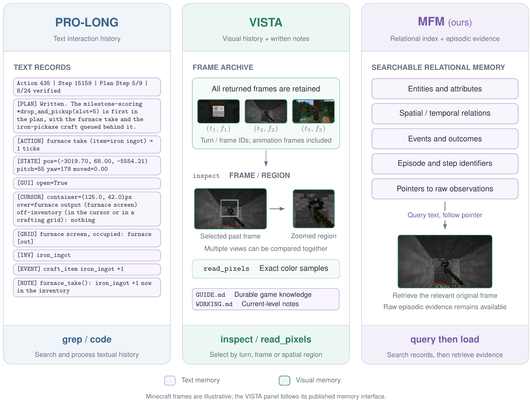This screenshot has height=403, width=532.
Task: Click the '[PLAN] Written.' text record
Action: 87,116
